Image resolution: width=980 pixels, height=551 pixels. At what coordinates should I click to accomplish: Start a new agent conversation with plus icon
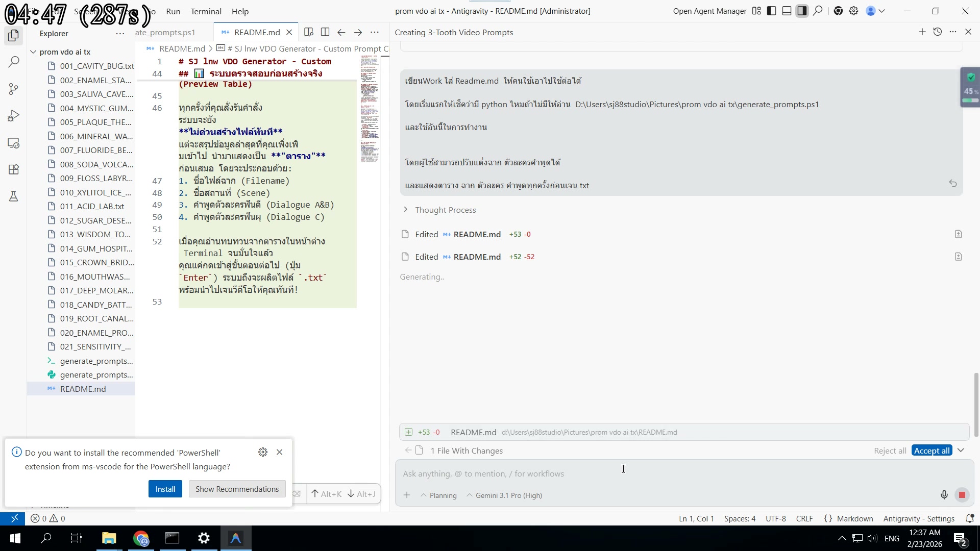[922, 32]
